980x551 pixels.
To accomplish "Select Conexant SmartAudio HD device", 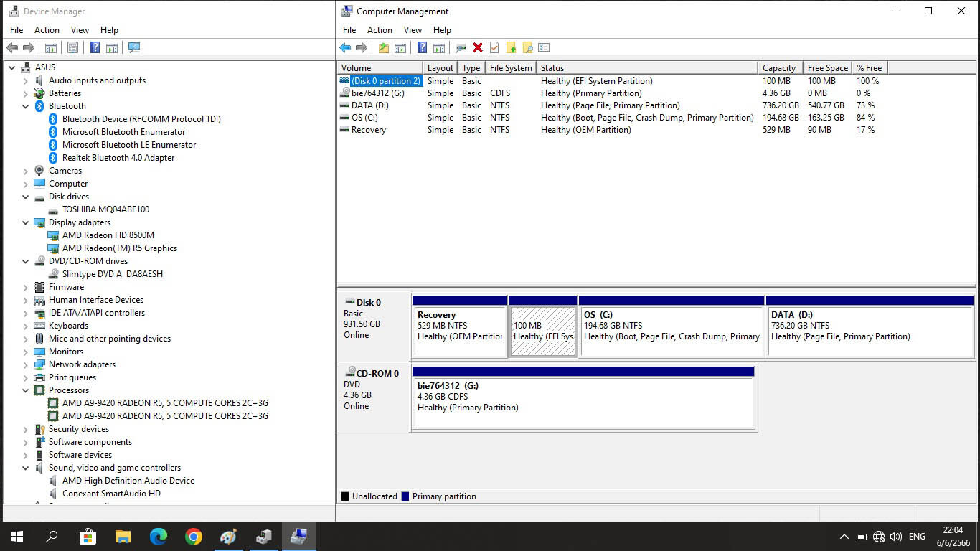I will 111,494.
